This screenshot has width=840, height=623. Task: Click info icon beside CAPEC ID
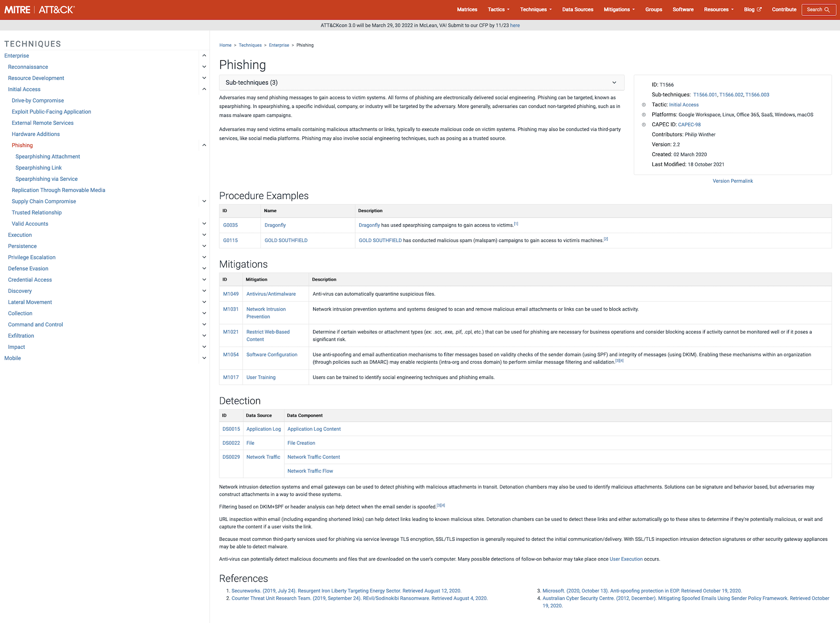pyautogui.click(x=644, y=125)
